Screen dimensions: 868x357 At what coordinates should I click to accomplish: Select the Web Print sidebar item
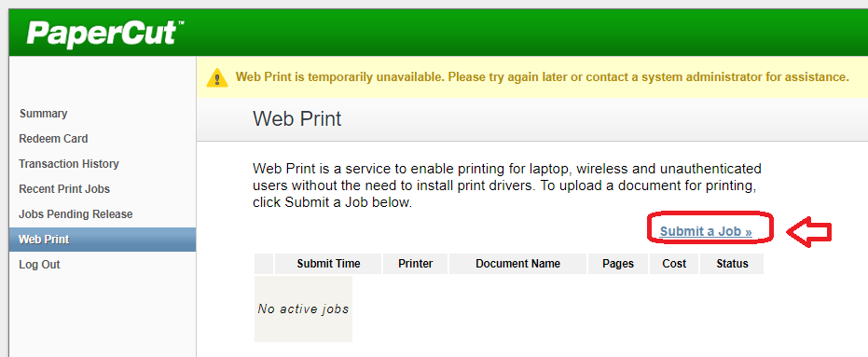(103, 240)
